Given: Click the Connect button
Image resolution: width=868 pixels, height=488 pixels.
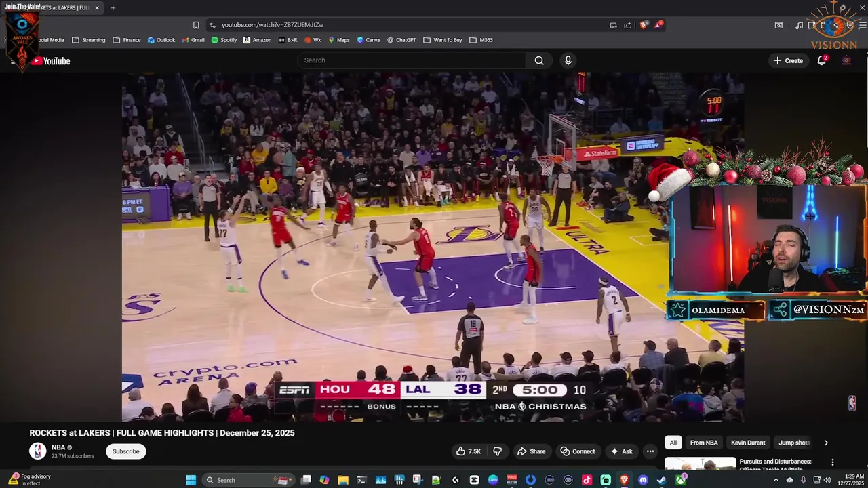Looking at the screenshot, I should click(x=577, y=451).
